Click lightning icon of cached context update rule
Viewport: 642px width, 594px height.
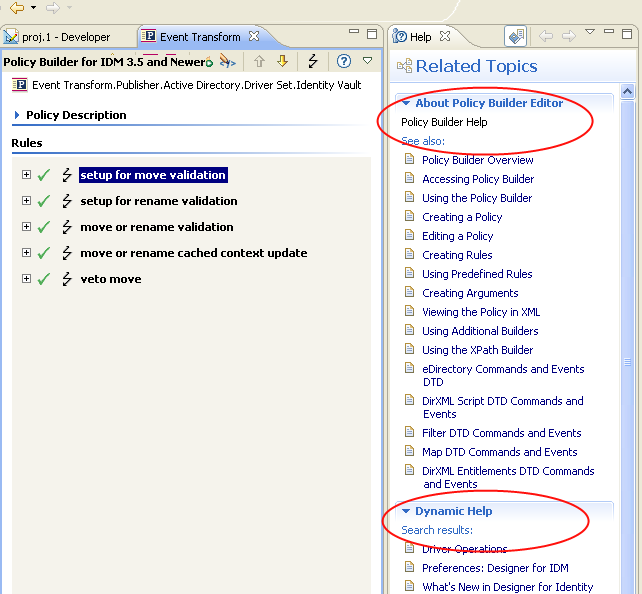pos(67,253)
